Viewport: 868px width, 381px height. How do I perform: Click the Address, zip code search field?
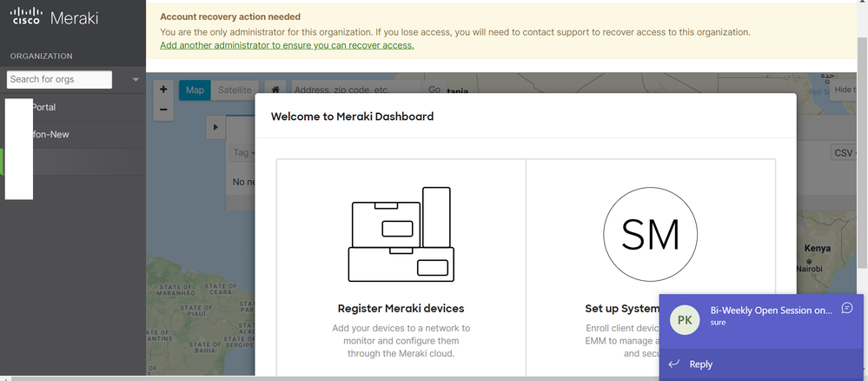click(357, 90)
